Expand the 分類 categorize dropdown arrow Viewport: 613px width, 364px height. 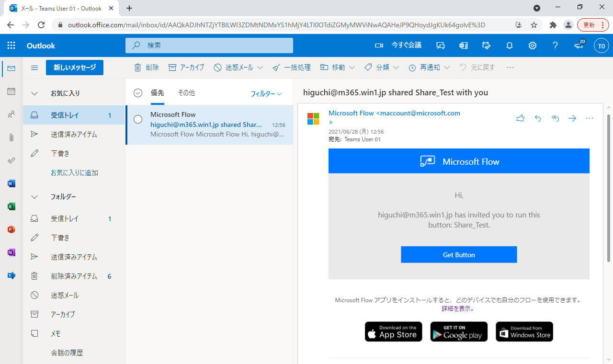point(396,68)
